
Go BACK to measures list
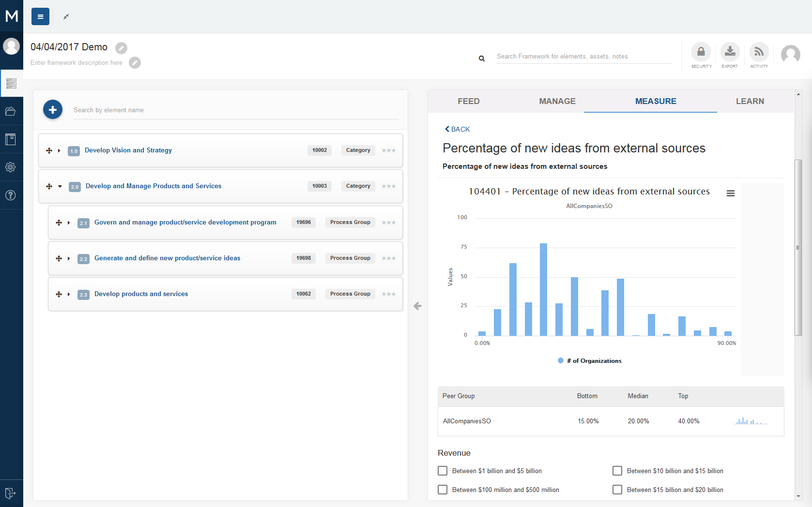pos(458,129)
